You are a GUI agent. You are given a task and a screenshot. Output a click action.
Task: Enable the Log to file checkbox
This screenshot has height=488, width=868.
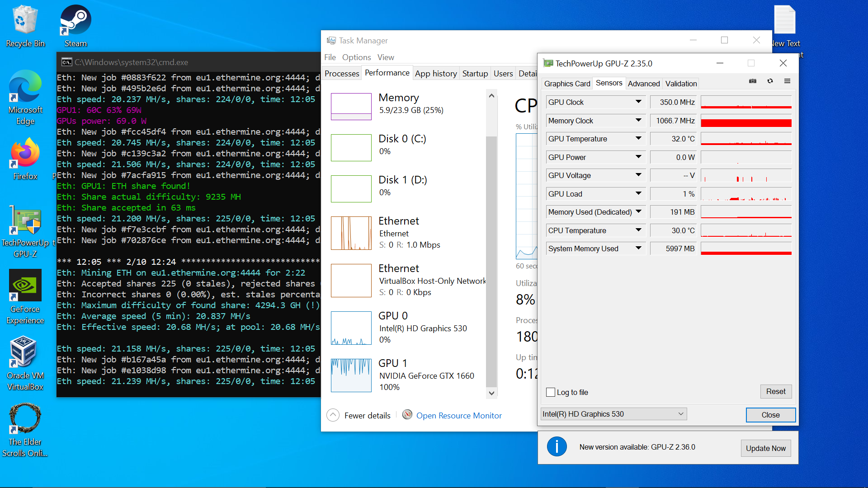click(x=551, y=392)
